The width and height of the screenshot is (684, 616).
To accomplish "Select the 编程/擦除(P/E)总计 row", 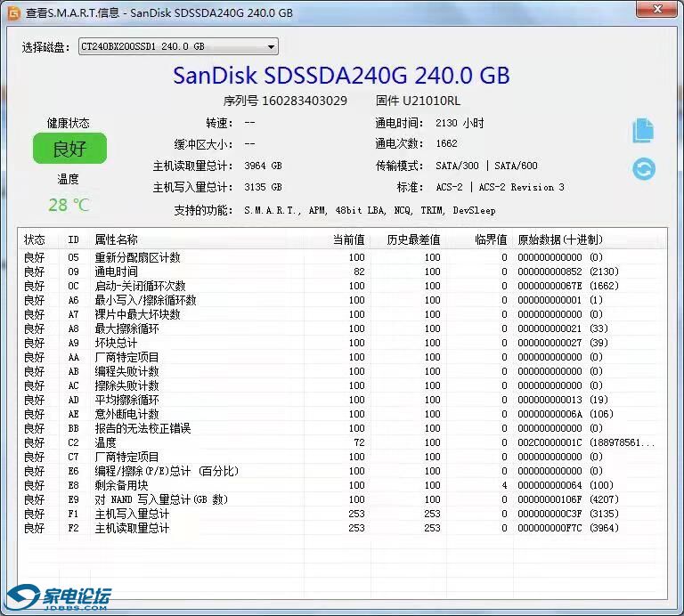I will (342, 471).
